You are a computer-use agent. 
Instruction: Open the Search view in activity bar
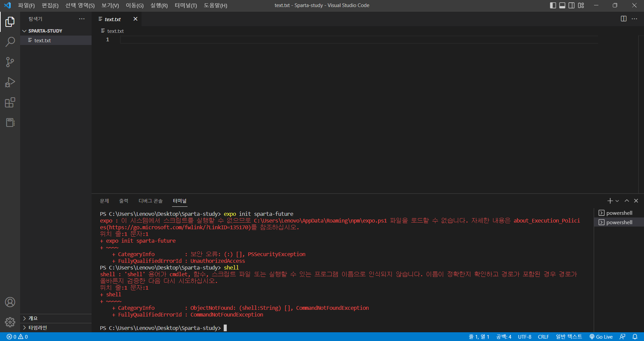coord(10,42)
